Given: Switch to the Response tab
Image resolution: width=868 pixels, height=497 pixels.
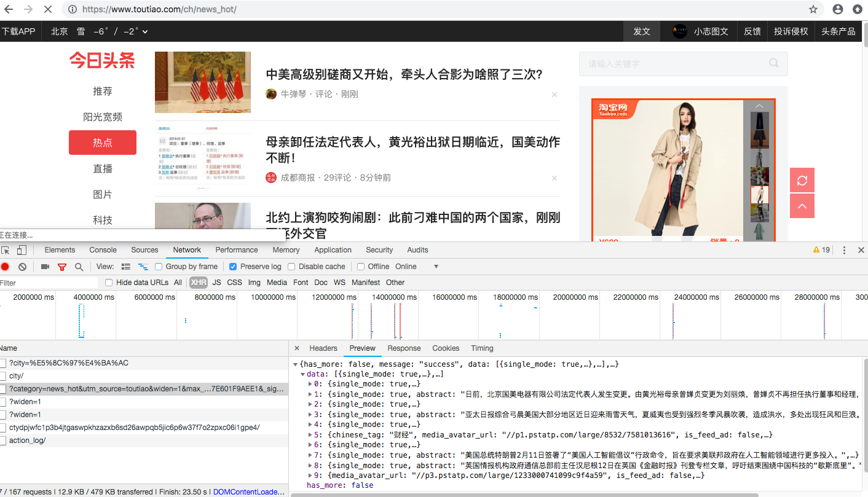Looking at the screenshot, I should (404, 348).
